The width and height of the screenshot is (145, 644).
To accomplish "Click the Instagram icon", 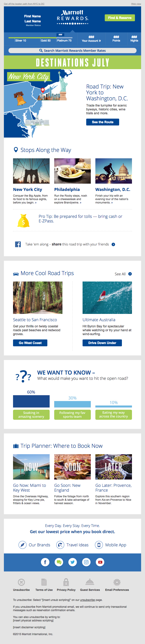I will 86,562.
